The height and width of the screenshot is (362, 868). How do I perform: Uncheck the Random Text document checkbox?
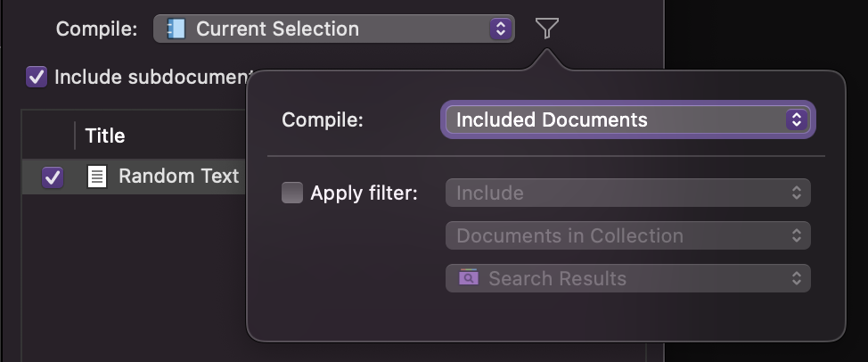point(53,177)
